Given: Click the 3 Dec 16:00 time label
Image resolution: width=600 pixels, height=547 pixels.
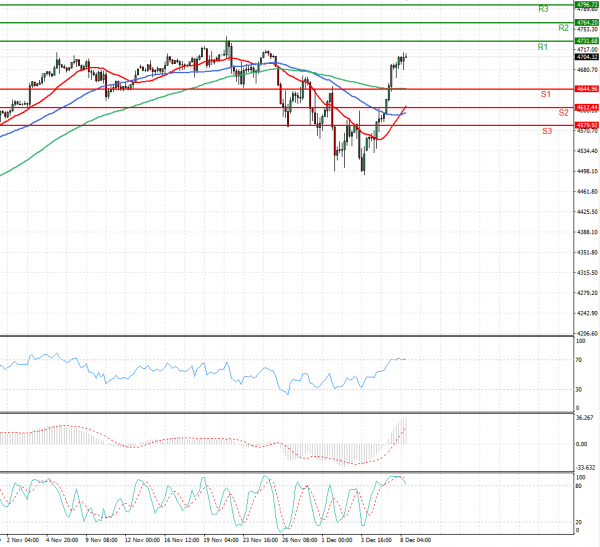Looking at the screenshot, I should (377, 540).
